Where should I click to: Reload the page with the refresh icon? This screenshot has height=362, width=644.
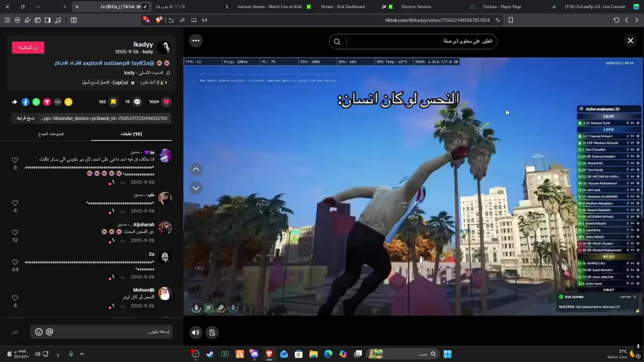click(x=616, y=20)
